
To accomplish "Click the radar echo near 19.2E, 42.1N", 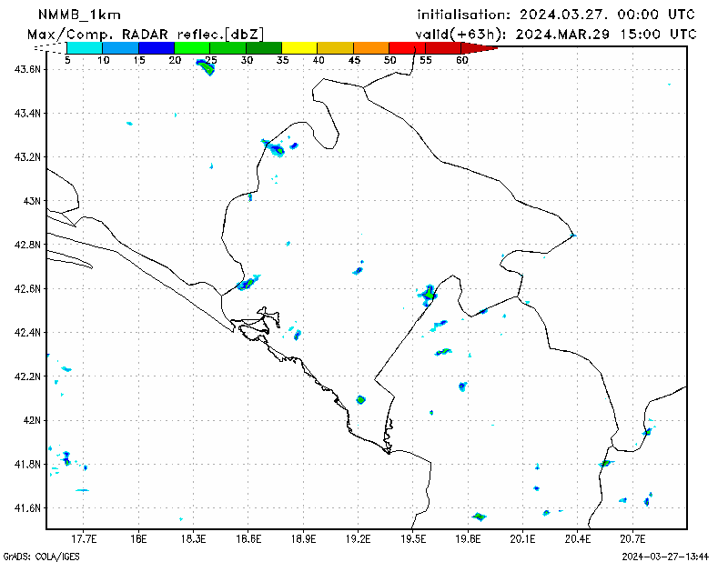I will tap(360, 399).
